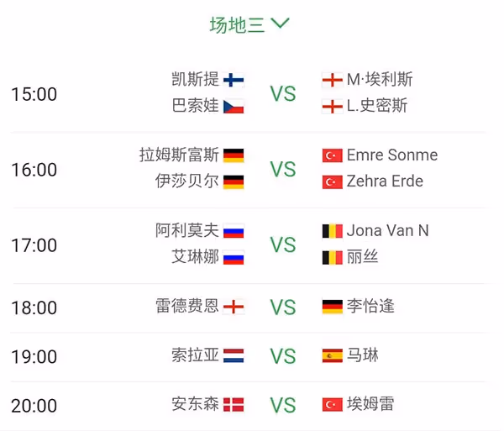Open player 李怡逢
504x431 pixels.
tap(370, 306)
